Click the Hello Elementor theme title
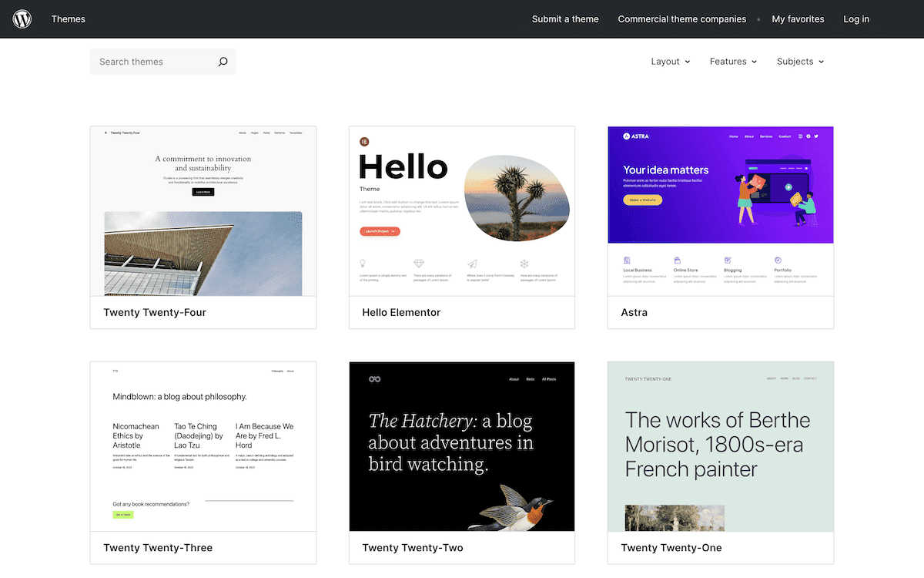This screenshot has width=924, height=578. tap(401, 312)
